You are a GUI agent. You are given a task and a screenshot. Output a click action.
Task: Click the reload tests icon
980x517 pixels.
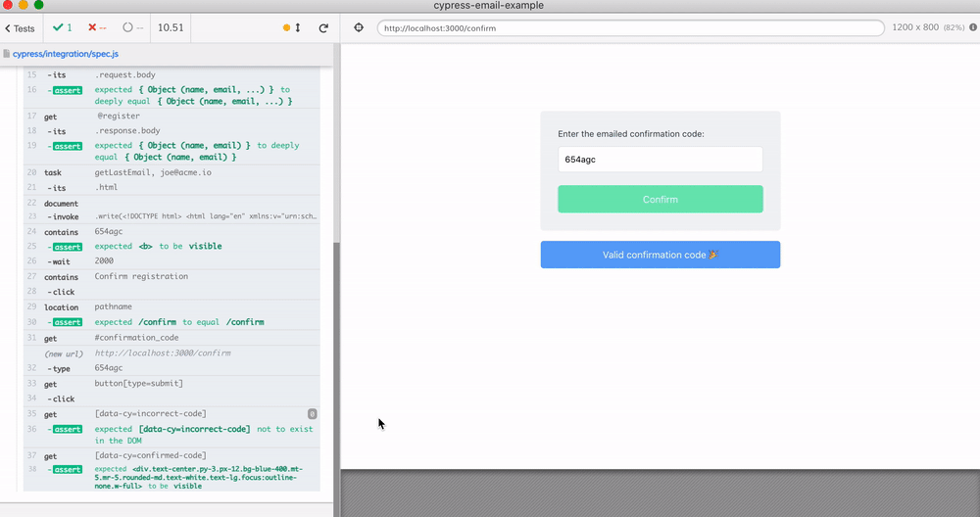click(x=323, y=28)
